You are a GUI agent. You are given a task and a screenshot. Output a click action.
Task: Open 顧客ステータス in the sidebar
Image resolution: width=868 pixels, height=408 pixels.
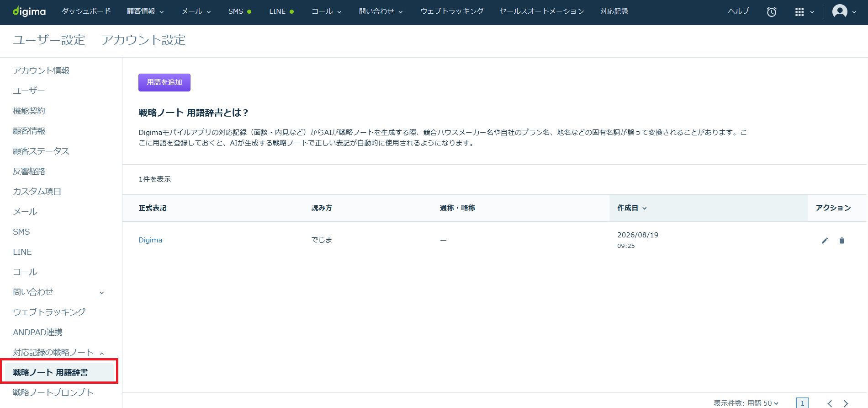(41, 151)
